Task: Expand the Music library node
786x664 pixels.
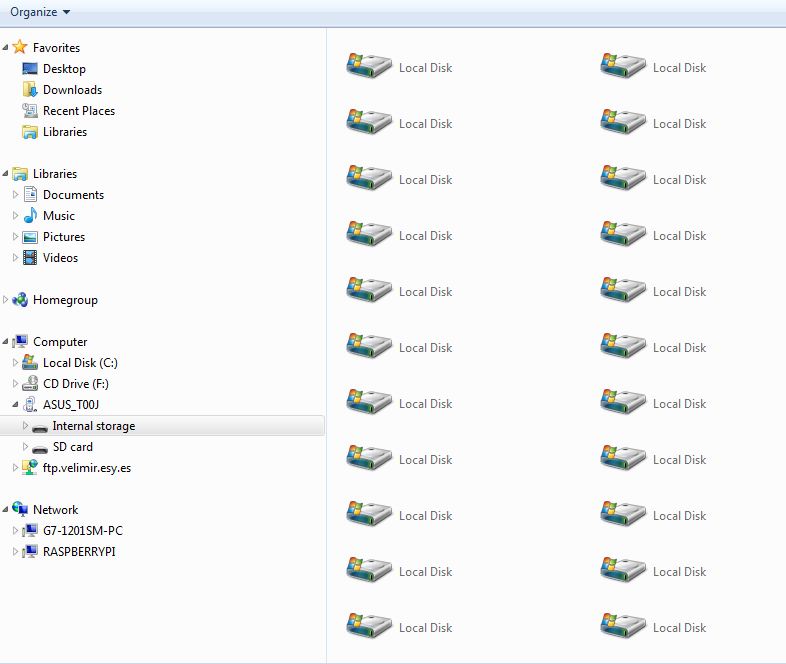Action: click(15, 215)
